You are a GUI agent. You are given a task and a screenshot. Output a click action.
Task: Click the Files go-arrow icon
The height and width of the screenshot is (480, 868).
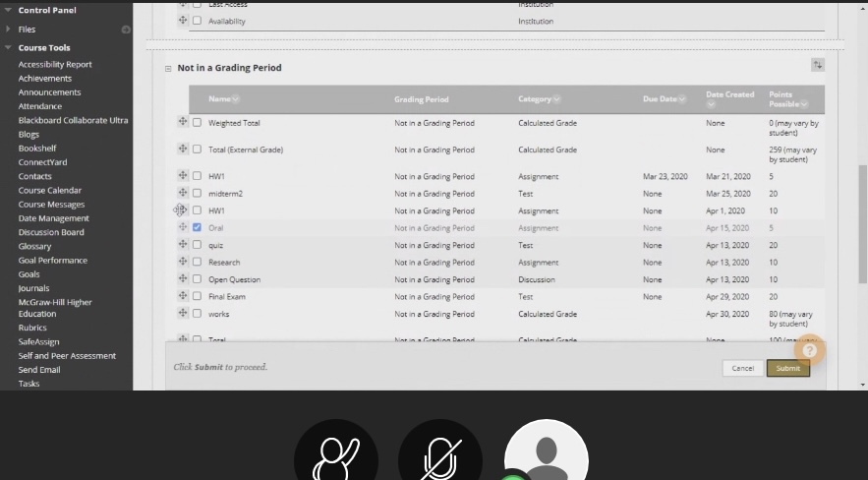[x=126, y=30]
